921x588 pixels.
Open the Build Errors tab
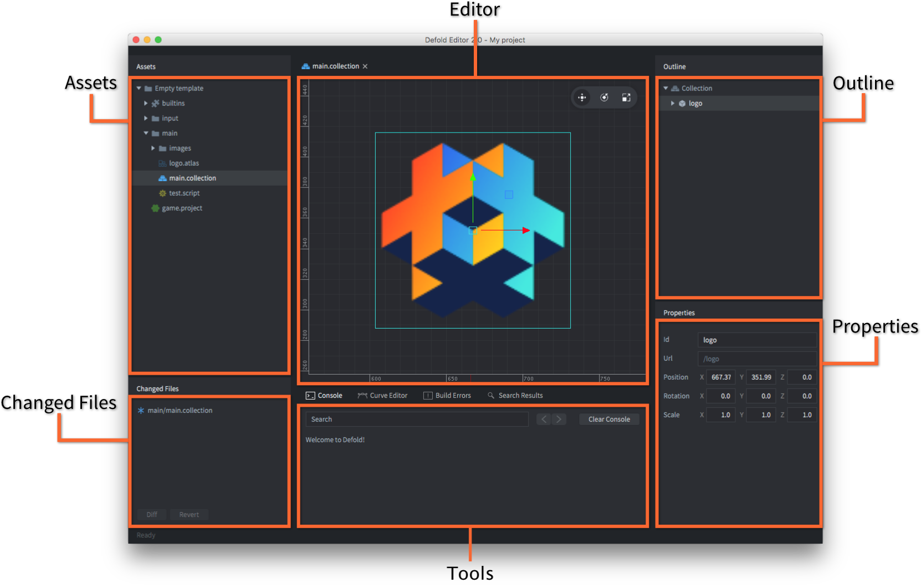point(453,395)
